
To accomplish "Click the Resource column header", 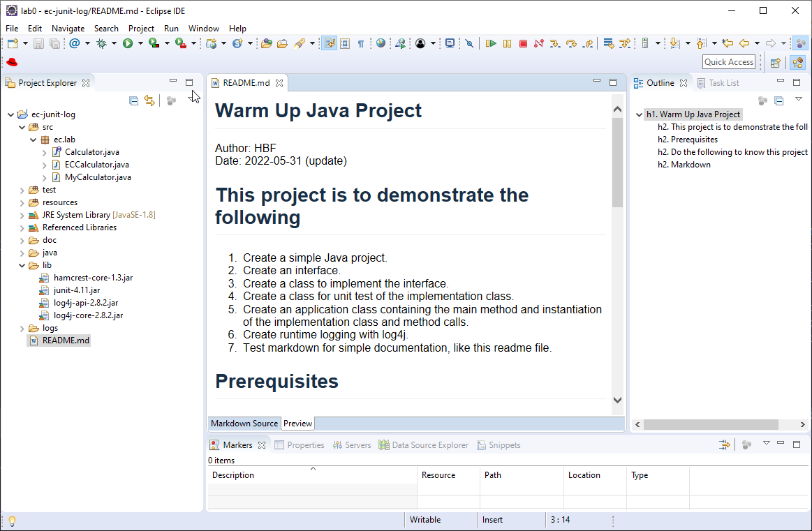I will (x=448, y=475).
